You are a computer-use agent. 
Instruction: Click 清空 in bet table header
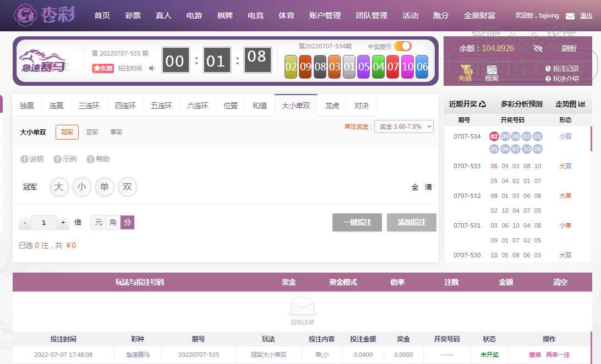pyautogui.click(x=560, y=282)
